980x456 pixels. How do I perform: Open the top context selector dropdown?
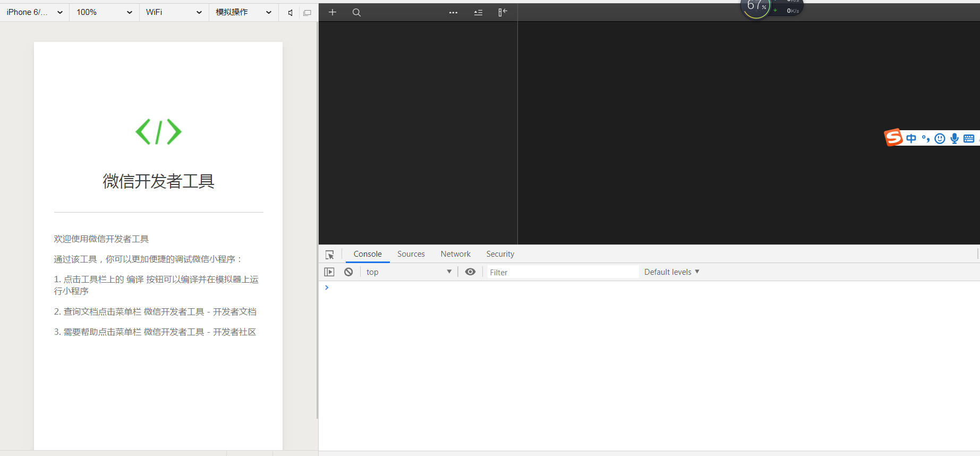[x=409, y=272]
